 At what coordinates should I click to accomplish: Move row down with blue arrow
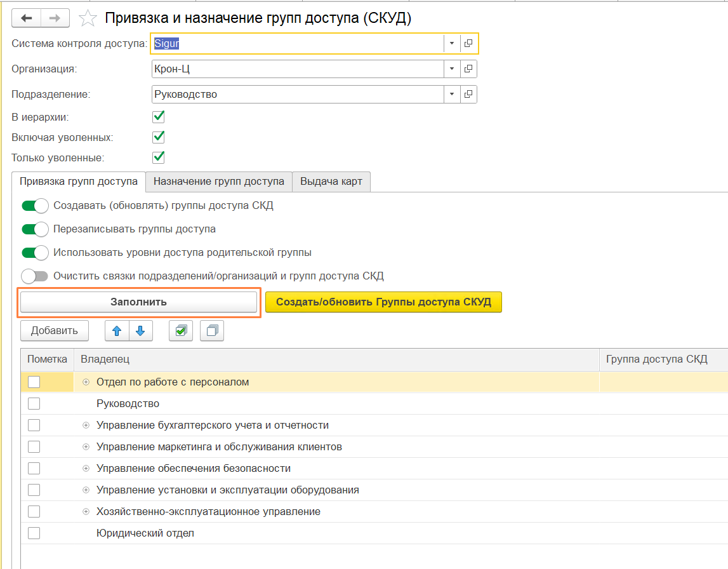coord(141,331)
